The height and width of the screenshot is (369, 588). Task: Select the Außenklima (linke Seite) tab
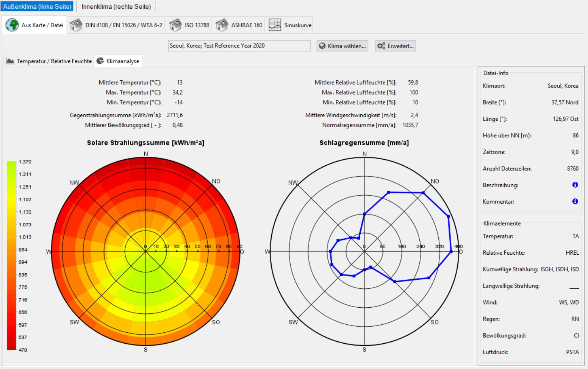pos(37,6)
